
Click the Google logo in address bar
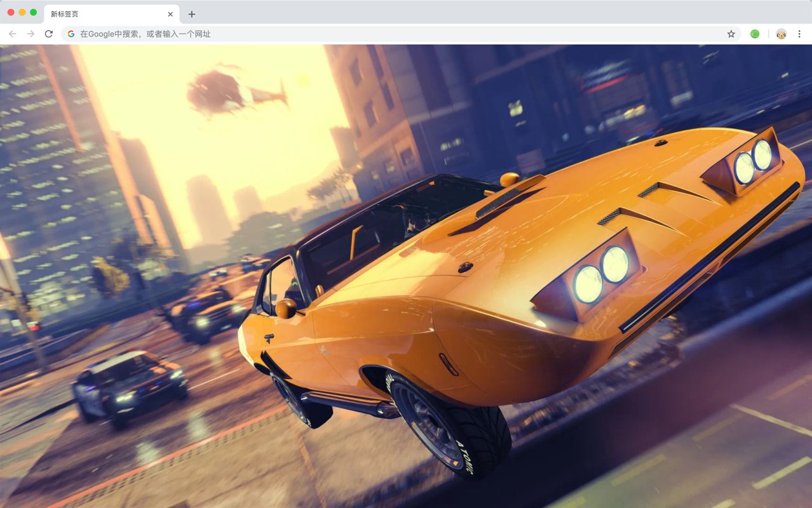click(x=71, y=34)
